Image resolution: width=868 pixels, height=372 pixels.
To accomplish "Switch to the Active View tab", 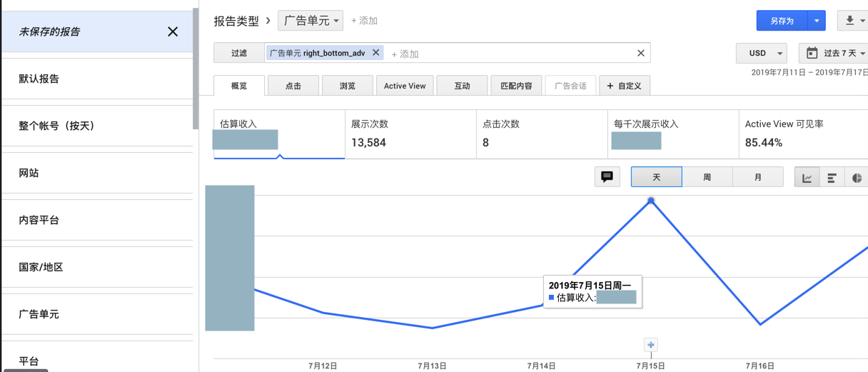I will click(x=405, y=86).
